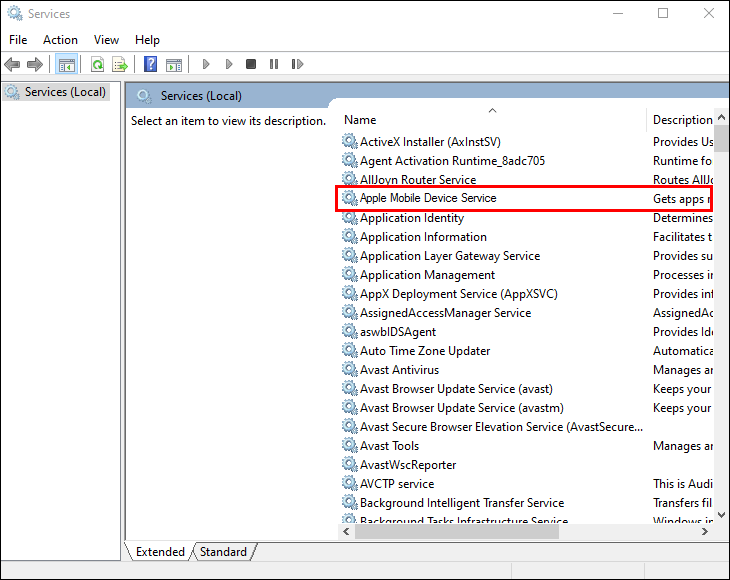Toggle Show/Hide Action Pane button
The width and height of the screenshot is (730, 580).
point(174,64)
